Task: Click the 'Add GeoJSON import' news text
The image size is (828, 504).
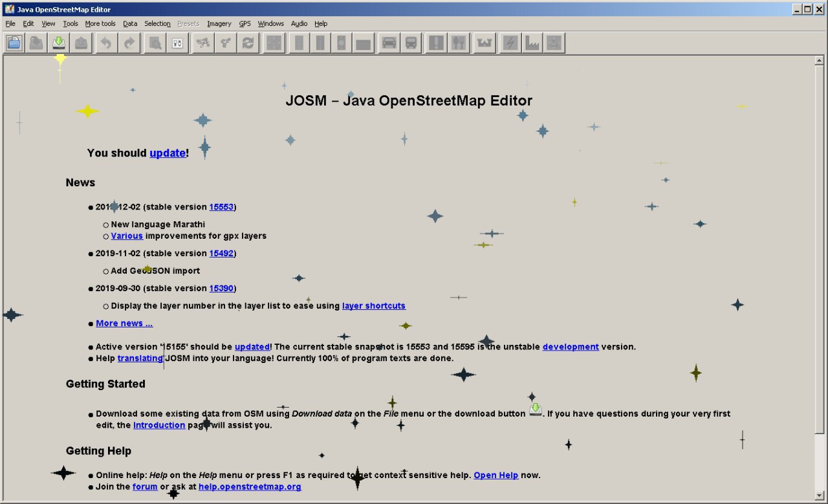Action: 155,271
